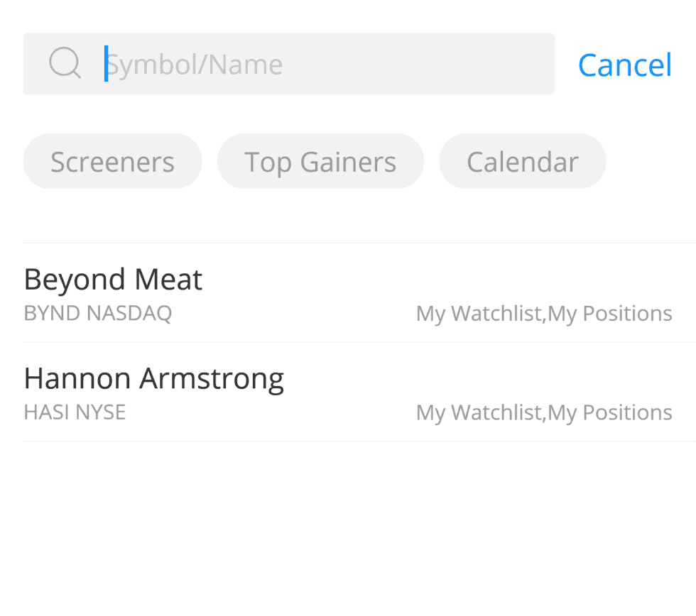Select the Screeners shortcut chip
Image resolution: width=696 pixels, height=616 pixels.
point(112,161)
